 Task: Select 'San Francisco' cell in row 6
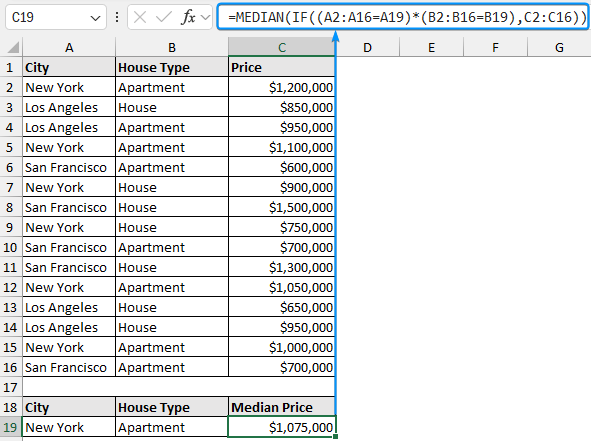(69, 167)
